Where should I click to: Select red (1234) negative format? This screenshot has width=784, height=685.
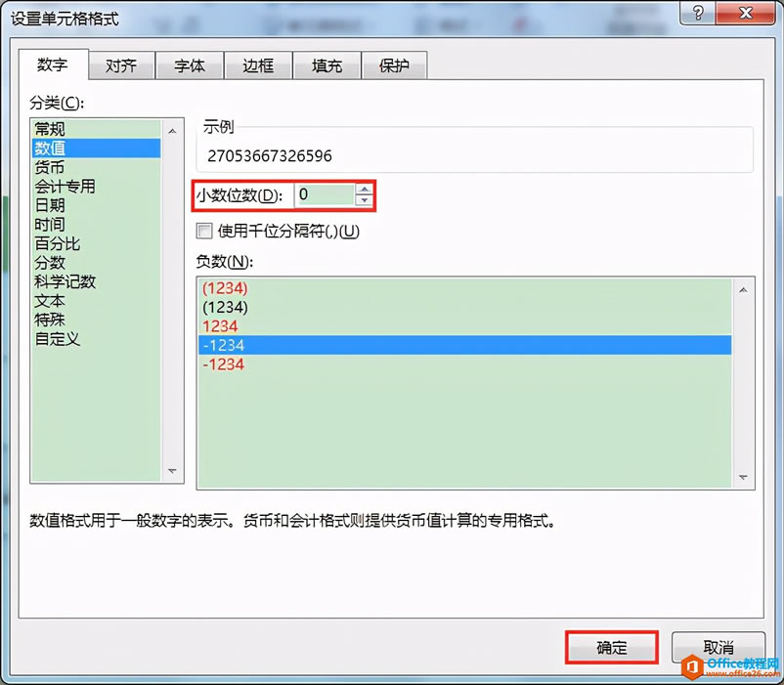[x=464, y=288]
